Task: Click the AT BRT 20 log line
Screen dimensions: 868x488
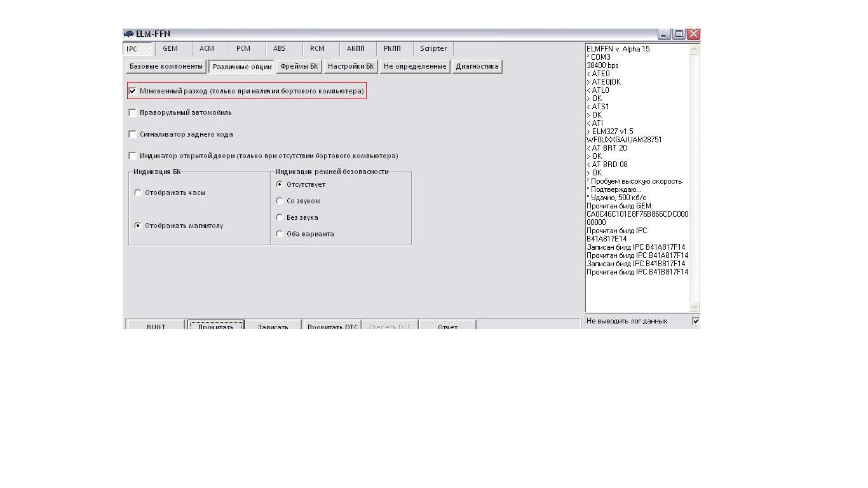Action: pyautogui.click(x=607, y=148)
